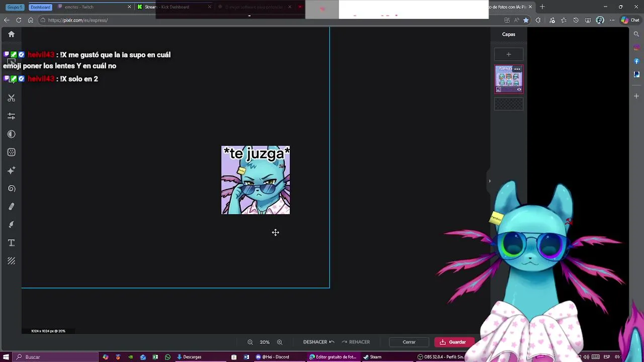Open the Grupo 5 tab group

[15, 7]
